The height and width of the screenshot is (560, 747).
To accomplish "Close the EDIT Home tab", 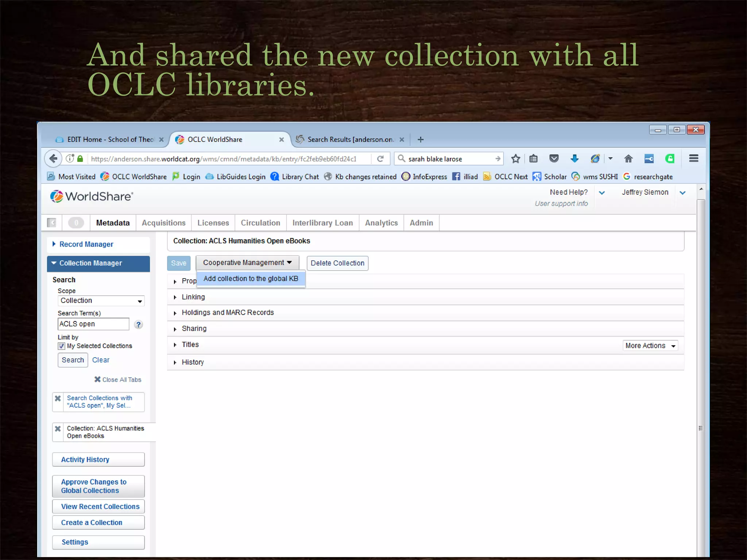I will [x=161, y=139].
